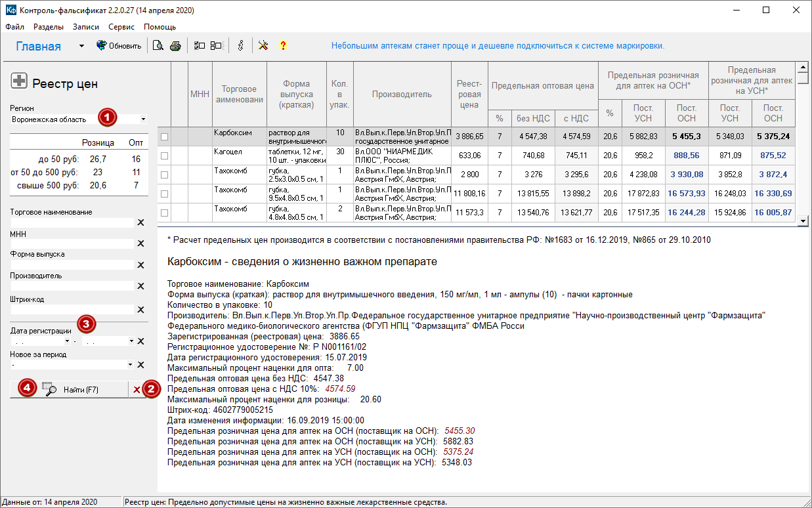Open the news link about система маркировки
This screenshot has height=508, width=812.
click(498, 46)
